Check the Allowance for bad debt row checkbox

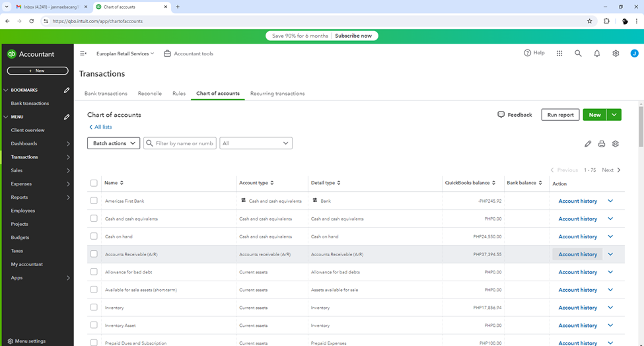(x=94, y=271)
